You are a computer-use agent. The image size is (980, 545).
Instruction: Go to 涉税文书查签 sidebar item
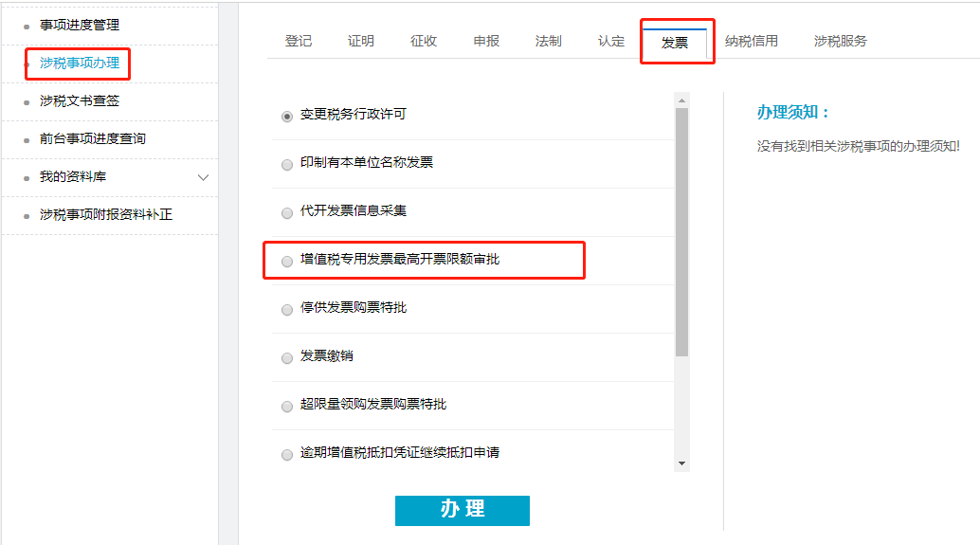(x=80, y=100)
